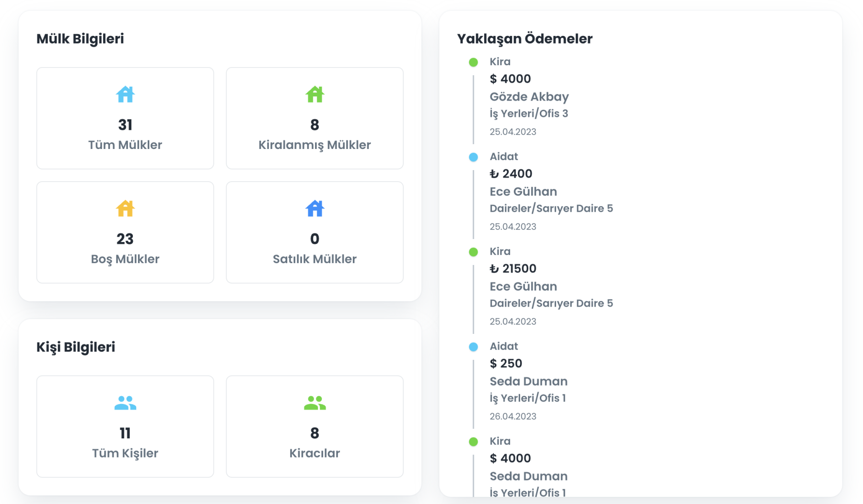Click the green people icon for Kiracılar

pyautogui.click(x=315, y=403)
